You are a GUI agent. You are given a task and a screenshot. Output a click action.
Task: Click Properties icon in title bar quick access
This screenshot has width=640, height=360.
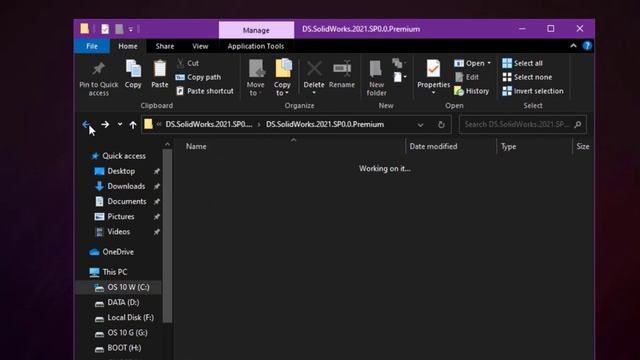click(105, 29)
